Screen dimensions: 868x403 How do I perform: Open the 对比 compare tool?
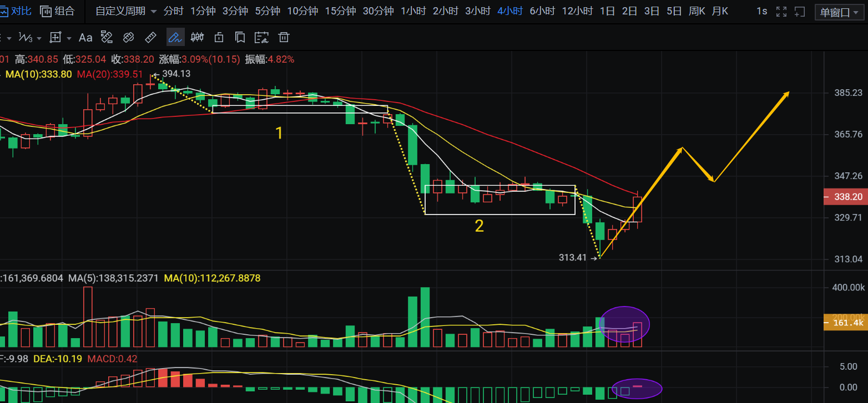click(16, 11)
